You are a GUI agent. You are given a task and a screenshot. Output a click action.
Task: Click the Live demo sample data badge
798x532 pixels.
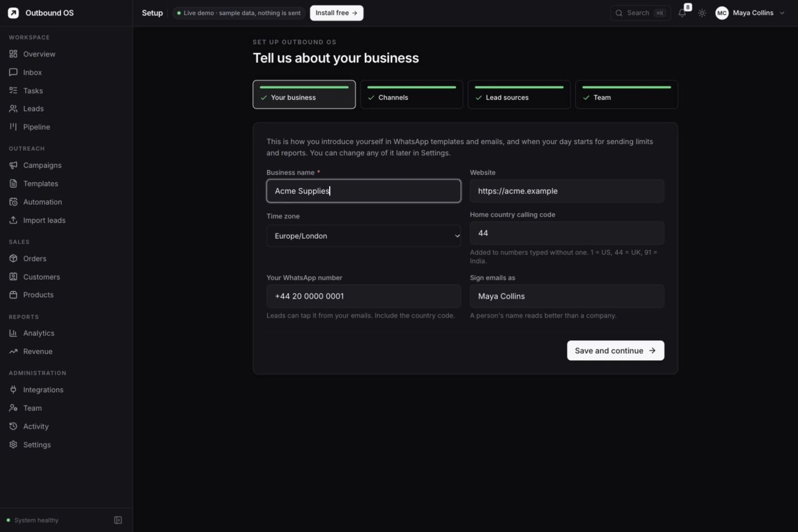[239, 13]
